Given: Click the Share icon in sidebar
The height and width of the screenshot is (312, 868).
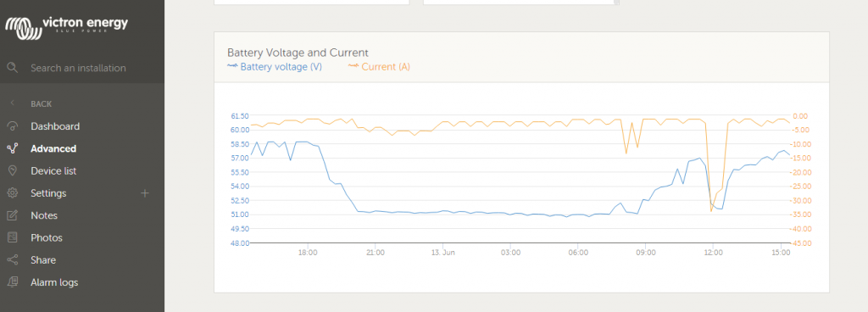Looking at the screenshot, I should tap(12, 260).
